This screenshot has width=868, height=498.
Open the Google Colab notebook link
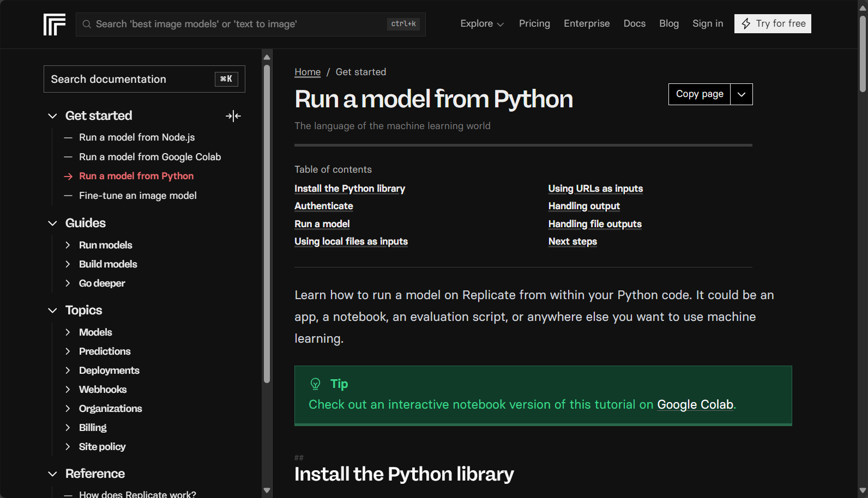[695, 404]
